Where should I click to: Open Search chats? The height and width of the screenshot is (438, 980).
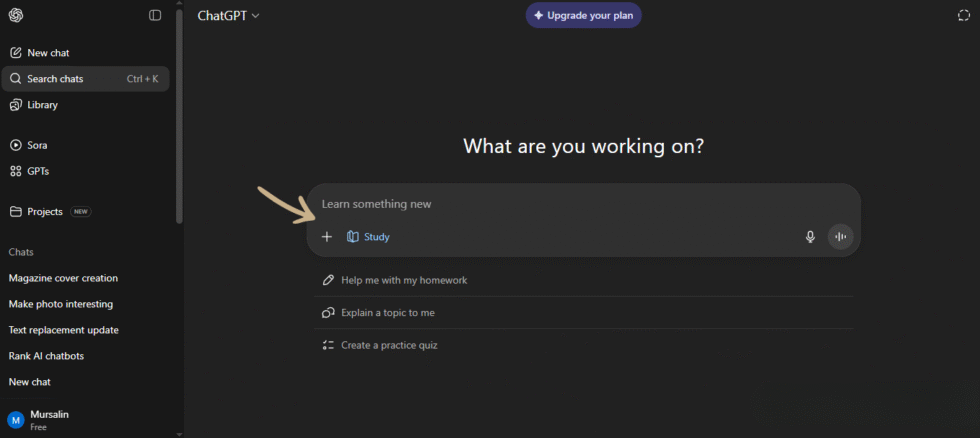(x=55, y=79)
